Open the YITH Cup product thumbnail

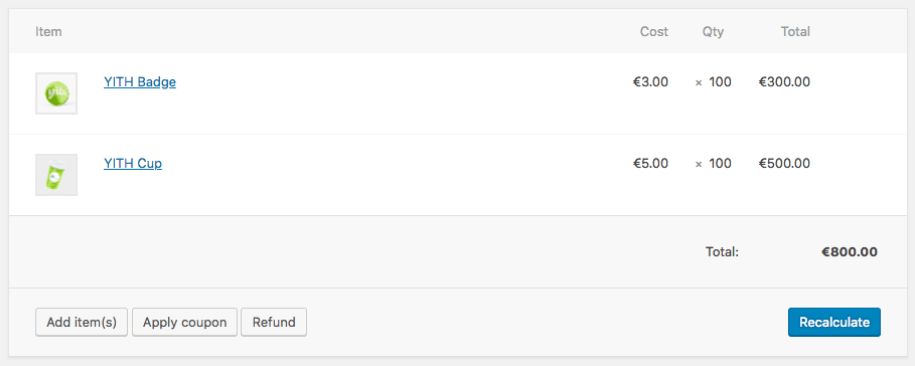click(56, 175)
